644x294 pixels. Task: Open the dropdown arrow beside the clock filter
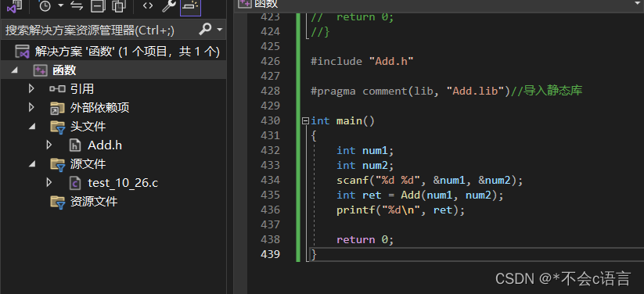coord(61,5)
